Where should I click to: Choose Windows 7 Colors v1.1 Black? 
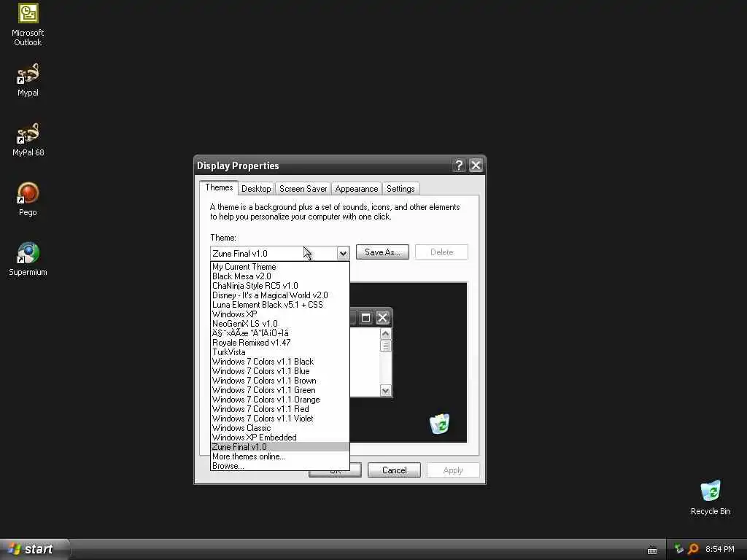279,362
